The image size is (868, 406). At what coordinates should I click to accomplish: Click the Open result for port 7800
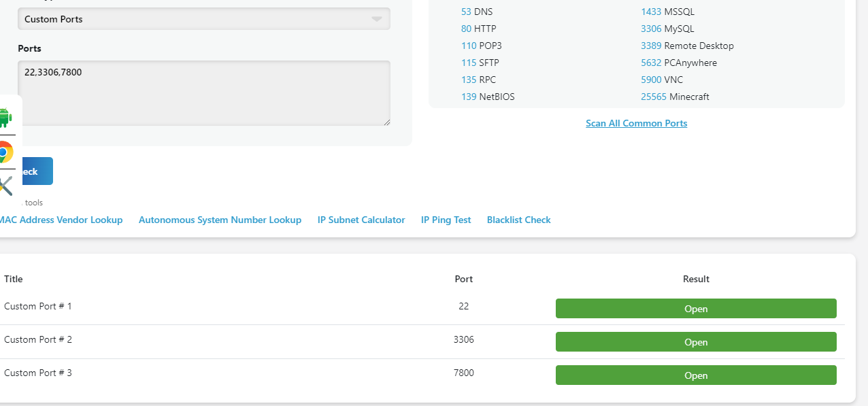click(x=696, y=375)
